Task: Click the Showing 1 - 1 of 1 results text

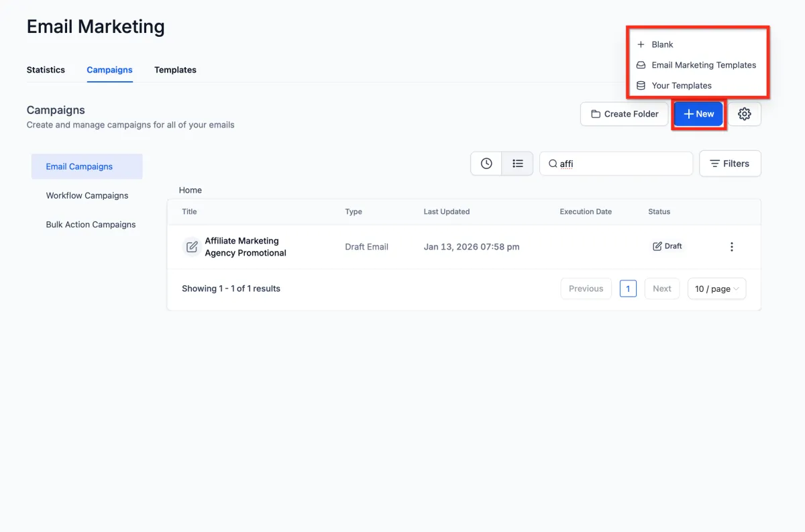Action: coord(231,288)
